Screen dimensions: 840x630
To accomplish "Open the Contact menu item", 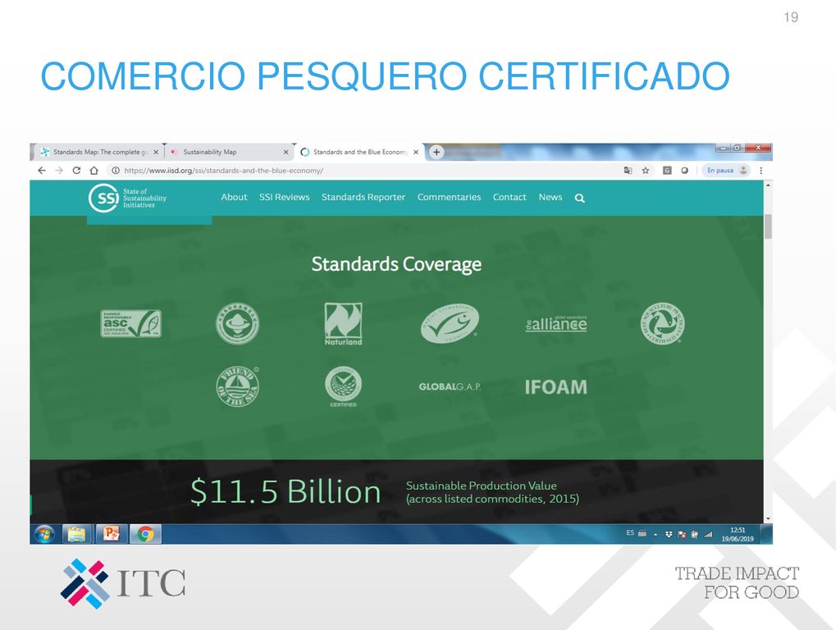I will 509,197.
